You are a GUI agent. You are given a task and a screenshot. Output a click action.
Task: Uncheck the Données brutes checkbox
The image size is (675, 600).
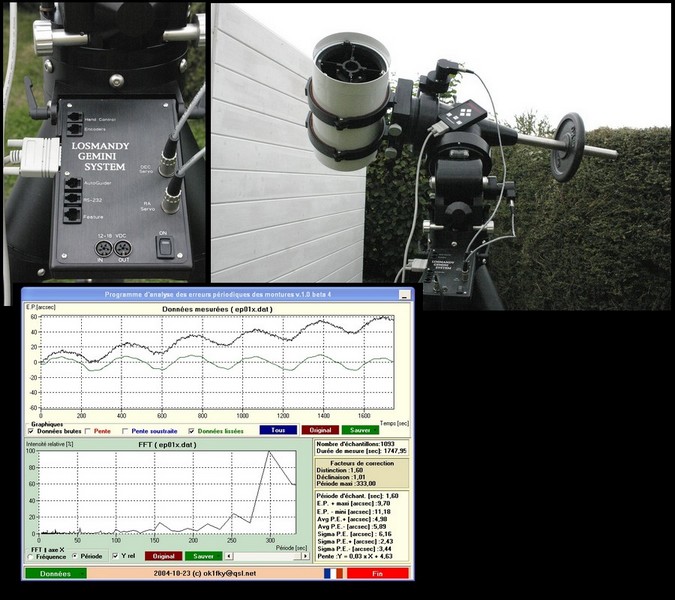[31, 431]
